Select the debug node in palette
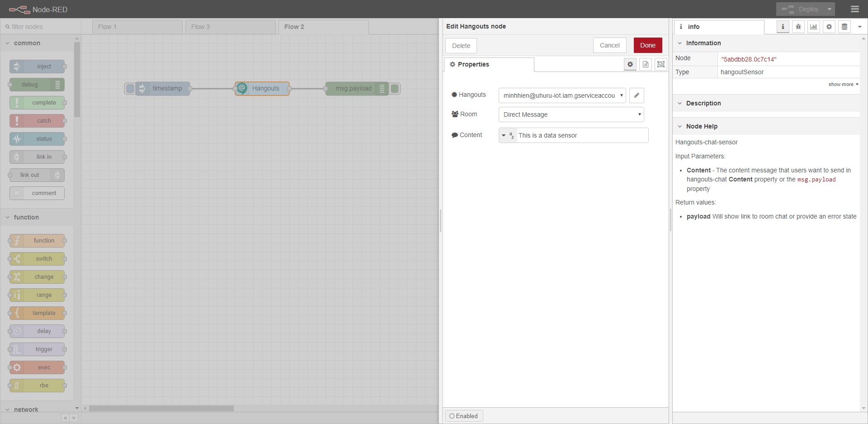Image resolution: width=868 pixels, height=424 pixels. 37,85
